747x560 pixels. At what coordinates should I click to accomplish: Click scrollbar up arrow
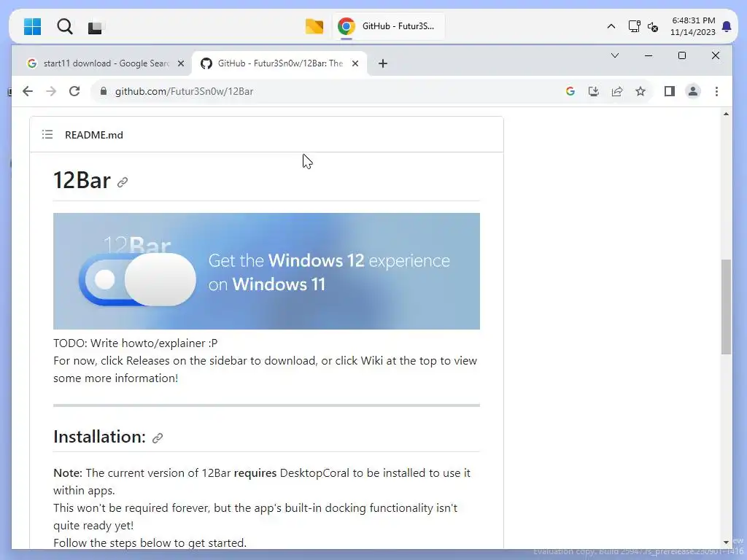pyautogui.click(x=726, y=114)
